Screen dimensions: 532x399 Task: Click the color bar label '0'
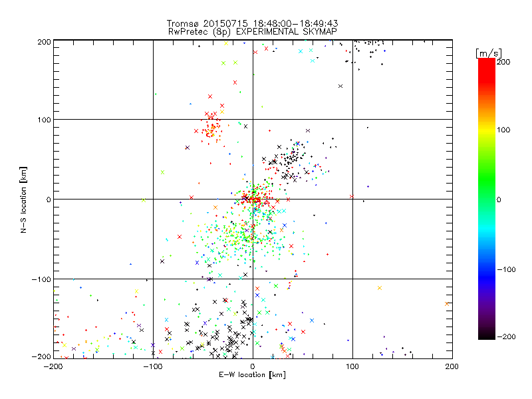coord(499,199)
